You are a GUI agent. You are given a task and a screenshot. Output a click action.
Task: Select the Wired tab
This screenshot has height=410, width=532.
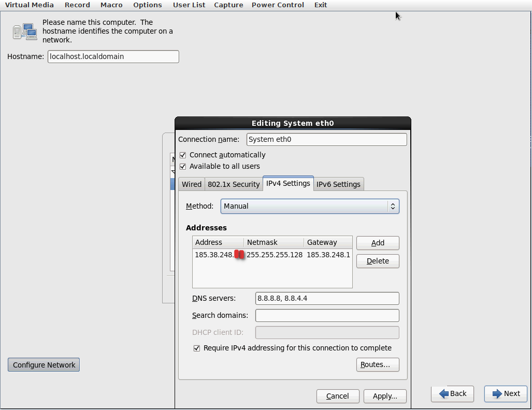(192, 184)
